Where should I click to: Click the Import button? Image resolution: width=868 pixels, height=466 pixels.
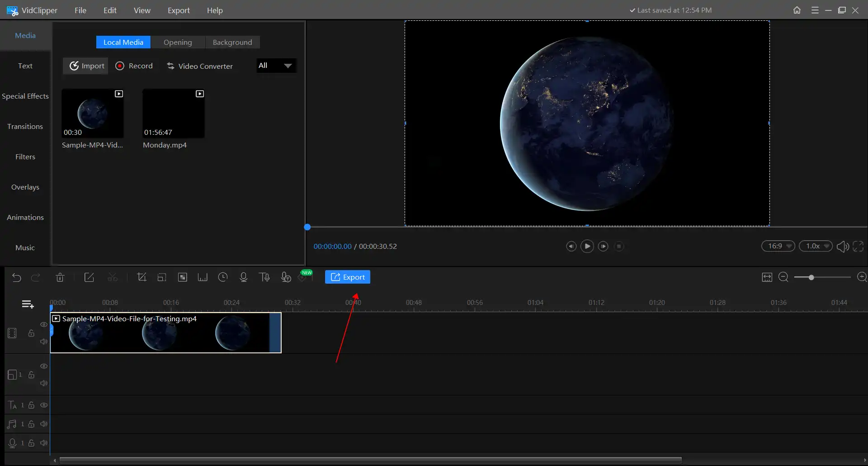coord(86,66)
